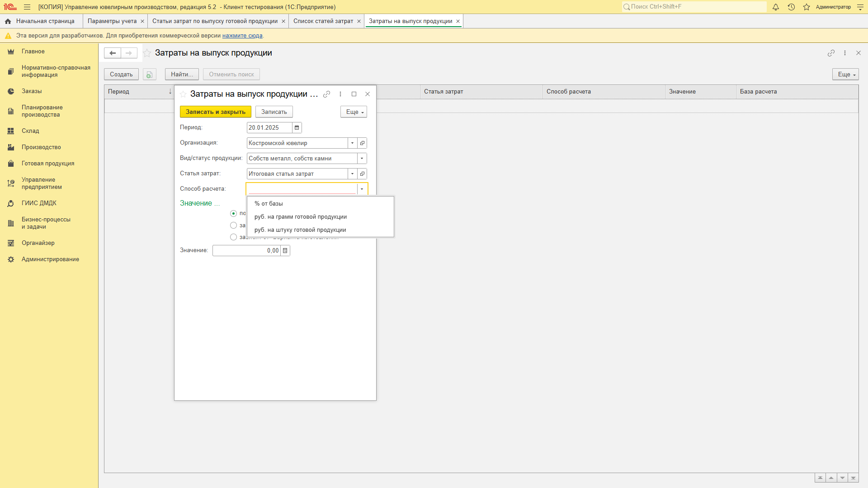The height and width of the screenshot is (488, 868).
Task: Open ГИИС ДМДК section in sidebar
Action: [x=39, y=203]
